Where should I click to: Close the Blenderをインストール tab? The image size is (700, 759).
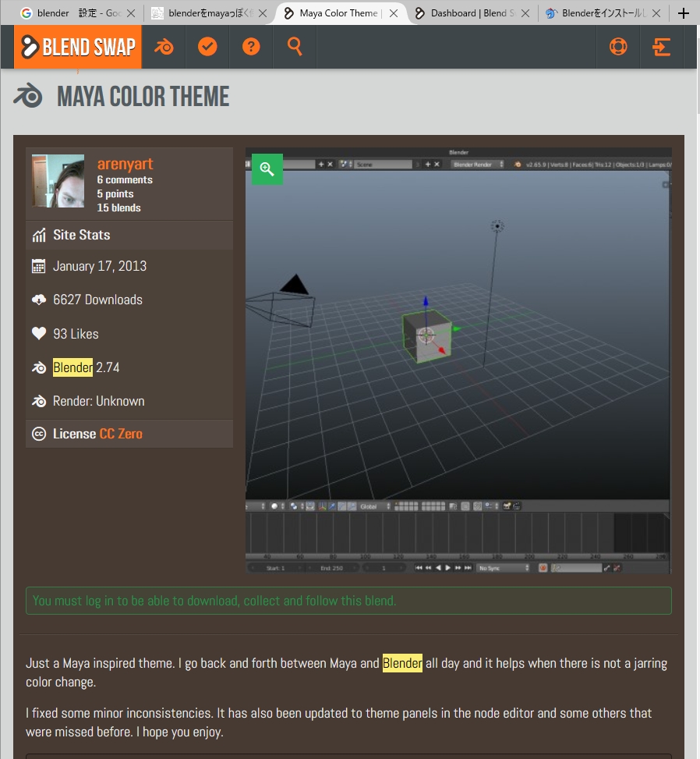click(656, 13)
